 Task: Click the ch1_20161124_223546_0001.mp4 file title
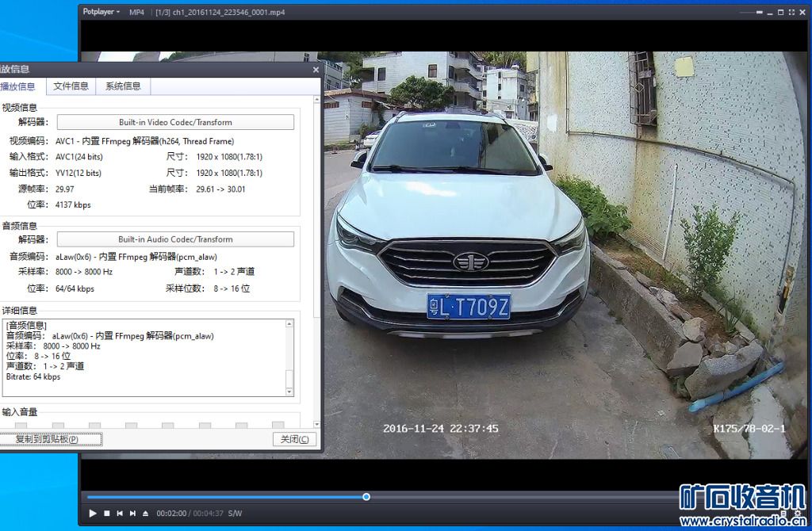(x=228, y=12)
